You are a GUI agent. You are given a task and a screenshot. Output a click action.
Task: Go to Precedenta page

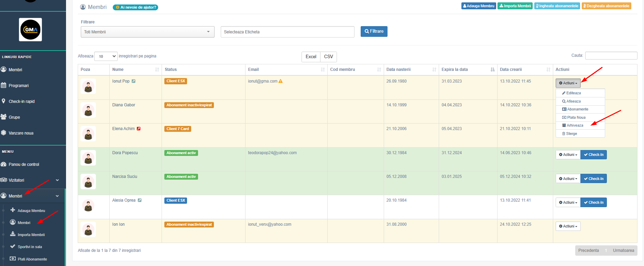pos(588,251)
